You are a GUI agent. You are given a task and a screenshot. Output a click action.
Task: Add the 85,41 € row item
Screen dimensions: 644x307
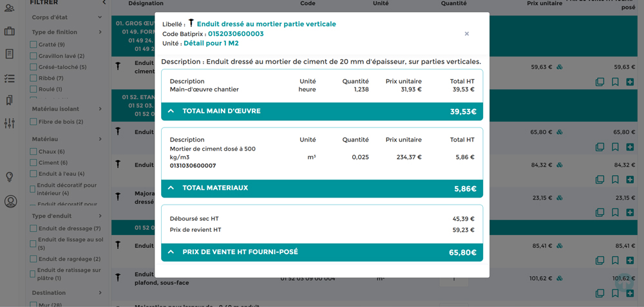point(630,260)
